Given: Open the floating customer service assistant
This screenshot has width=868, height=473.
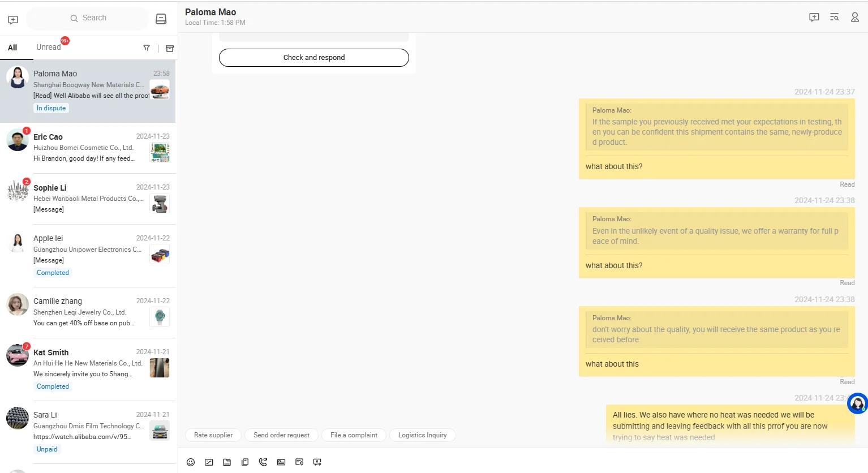Looking at the screenshot, I should [858, 403].
